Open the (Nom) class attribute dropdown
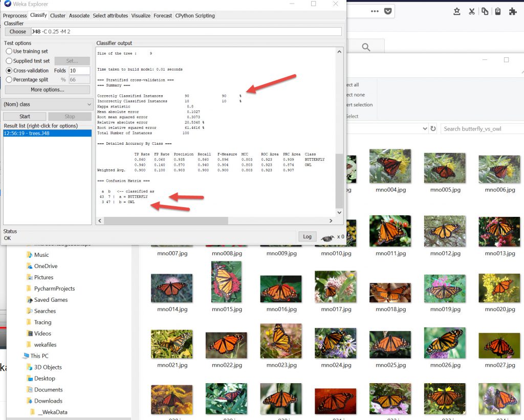 click(47, 104)
